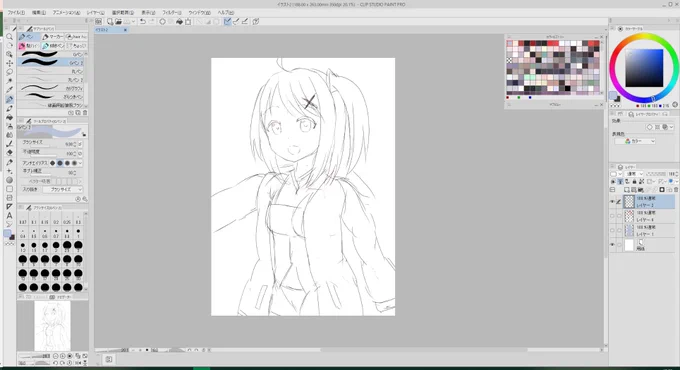Hide the paper layer using its eye icon
This screenshot has height=370, width=680.
coord(612,245)
